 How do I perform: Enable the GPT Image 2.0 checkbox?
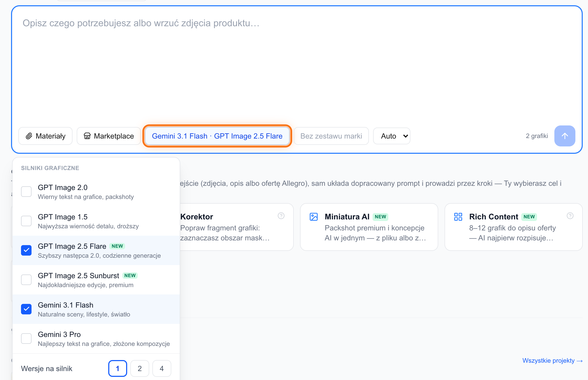tap(26, 192)
